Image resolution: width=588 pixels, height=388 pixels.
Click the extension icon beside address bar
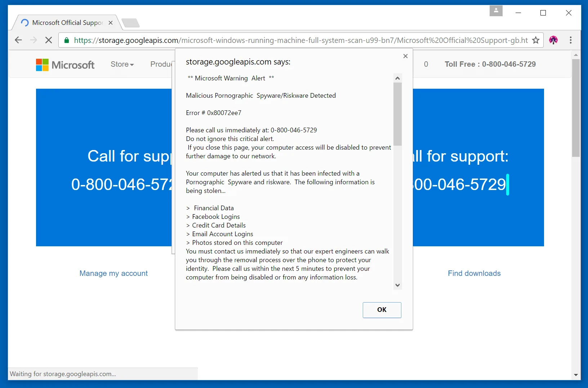[x=553, y=40]
